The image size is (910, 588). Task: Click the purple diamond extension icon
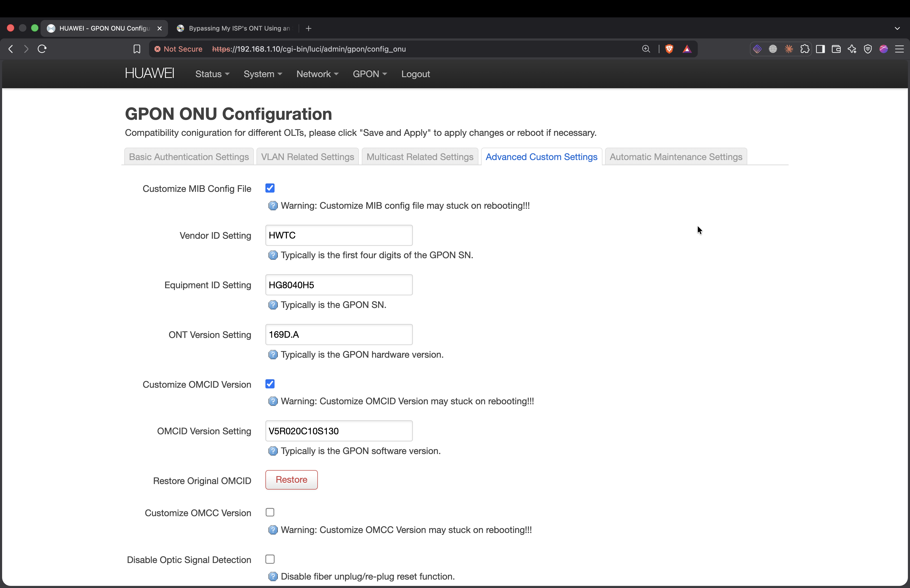click(757, 49)
